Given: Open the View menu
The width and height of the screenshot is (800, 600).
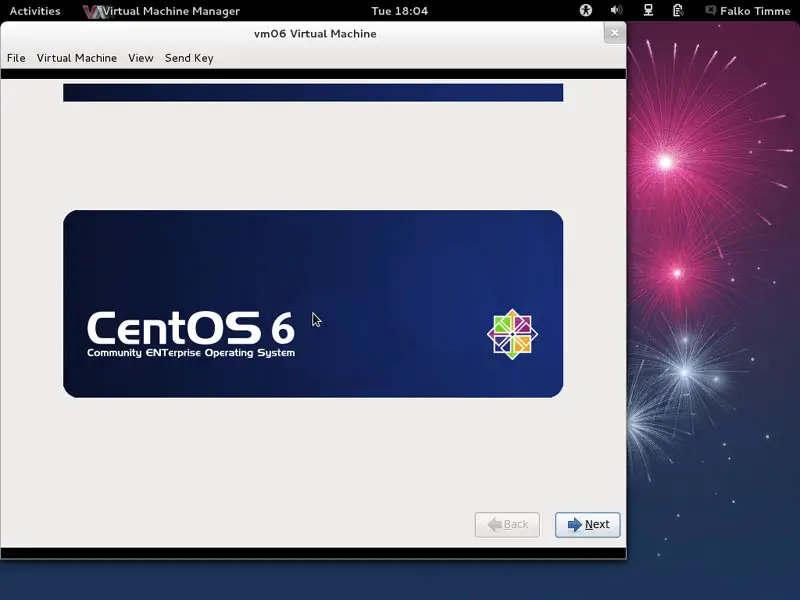Looking at the screenshot, I should click(141, 58).
